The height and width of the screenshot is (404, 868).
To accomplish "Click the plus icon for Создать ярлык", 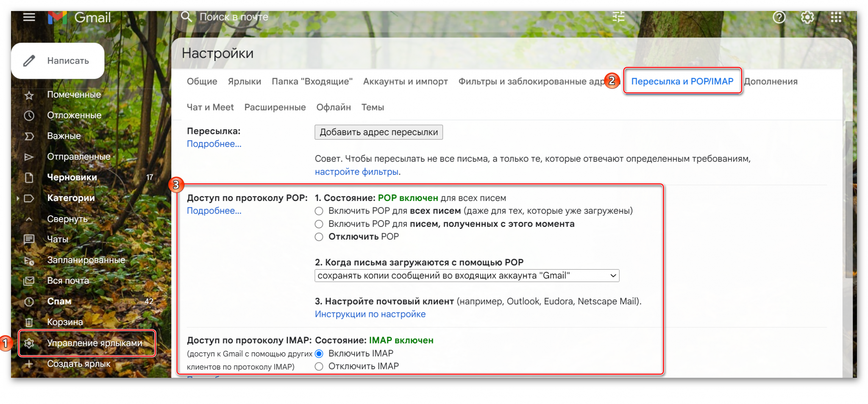I will click(29, 364).
